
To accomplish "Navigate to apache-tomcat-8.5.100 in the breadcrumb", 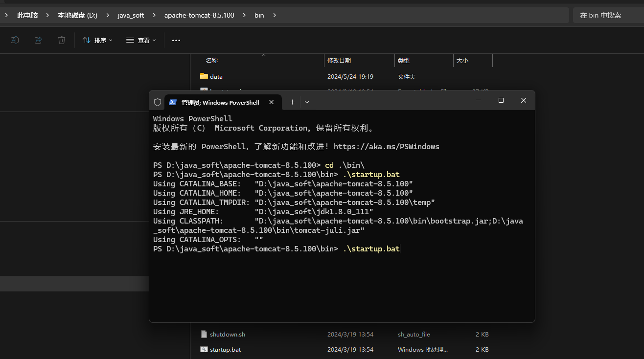I will 199,15.
